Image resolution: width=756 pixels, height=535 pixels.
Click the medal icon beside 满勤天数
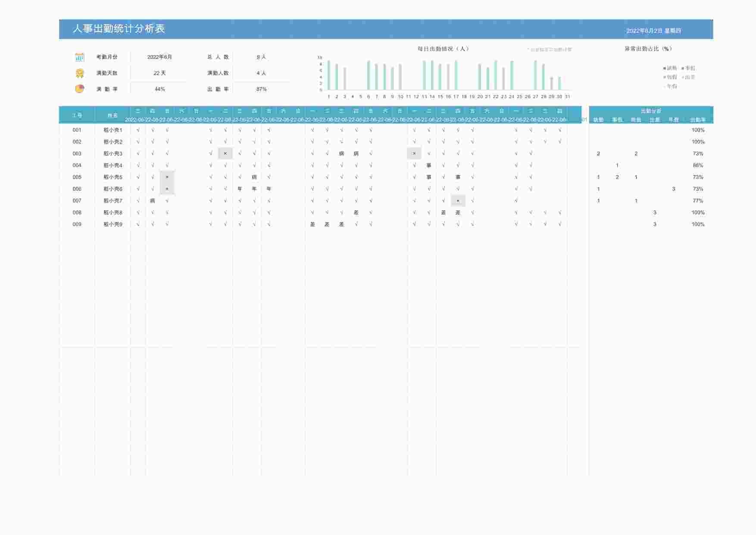79,73
